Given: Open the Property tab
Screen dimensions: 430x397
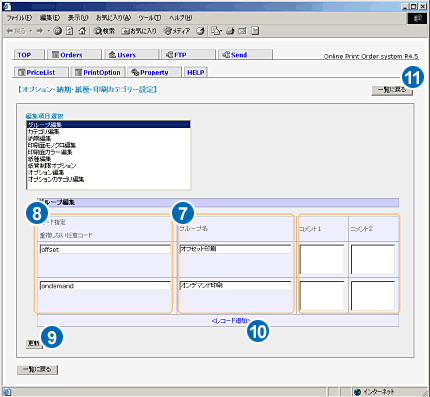Looking at the screenshot, I should [x=154, y=72].
